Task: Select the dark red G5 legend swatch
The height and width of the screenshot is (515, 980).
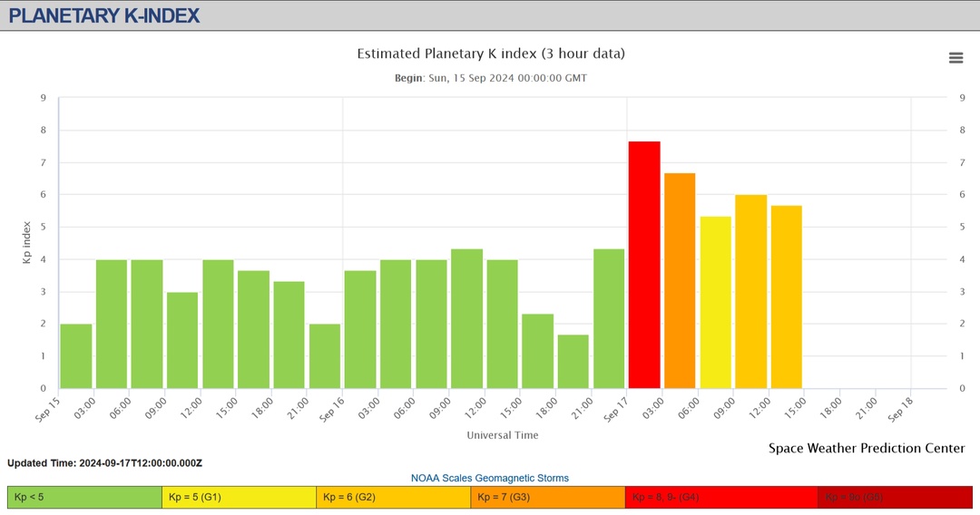Action: pyautogui.click(x=894, y=497)
